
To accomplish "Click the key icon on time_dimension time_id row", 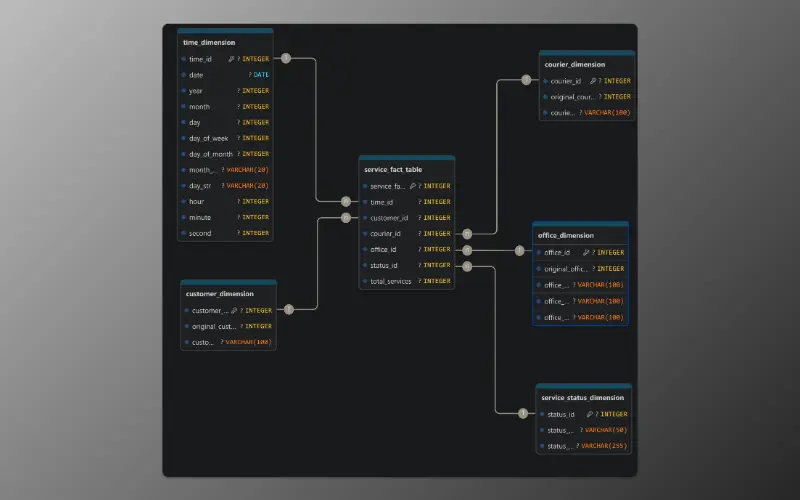I will 231,59.
